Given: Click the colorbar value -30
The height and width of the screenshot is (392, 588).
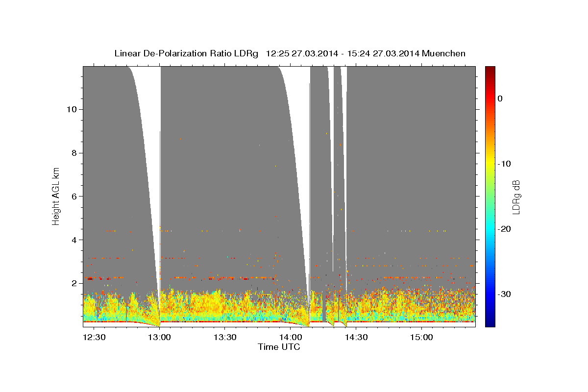Looking at the screenshot, I should (x=505, y=294).
